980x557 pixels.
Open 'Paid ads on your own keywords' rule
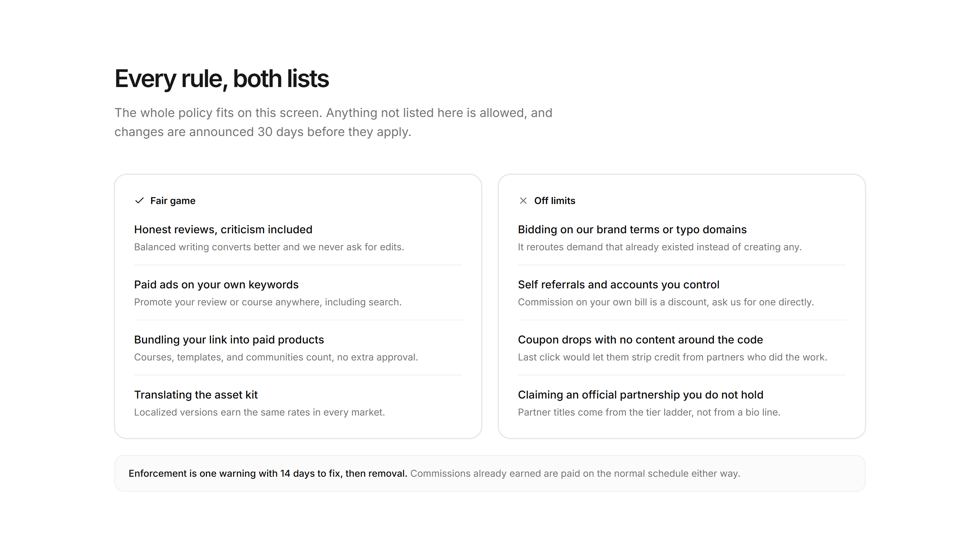click(216, 285)
